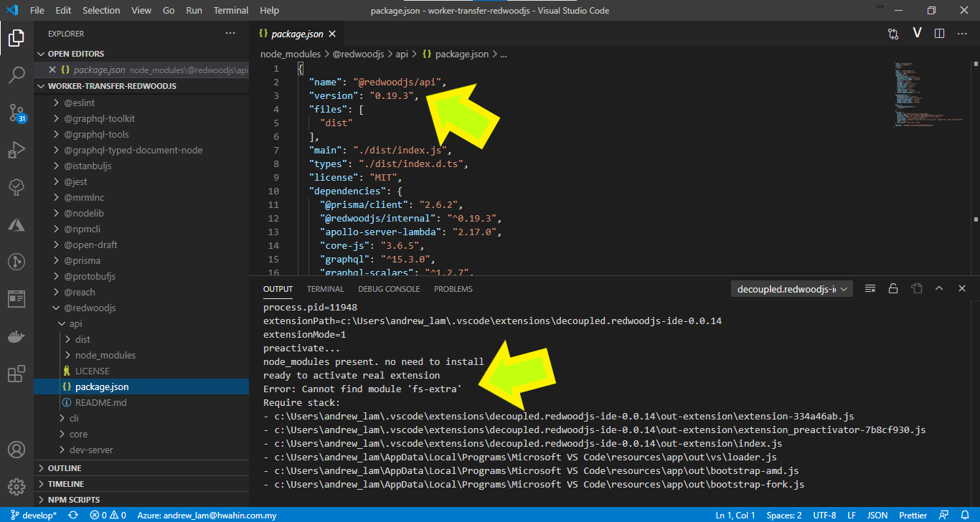980x522 pixels.
Task: Click Prettier in the status bar
Action: 913,515
